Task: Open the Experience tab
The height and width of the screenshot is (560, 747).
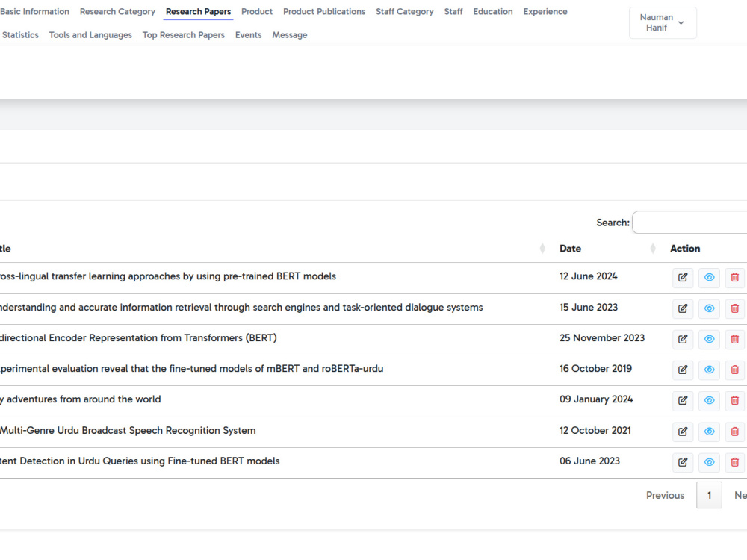Action: click(545, 11)
